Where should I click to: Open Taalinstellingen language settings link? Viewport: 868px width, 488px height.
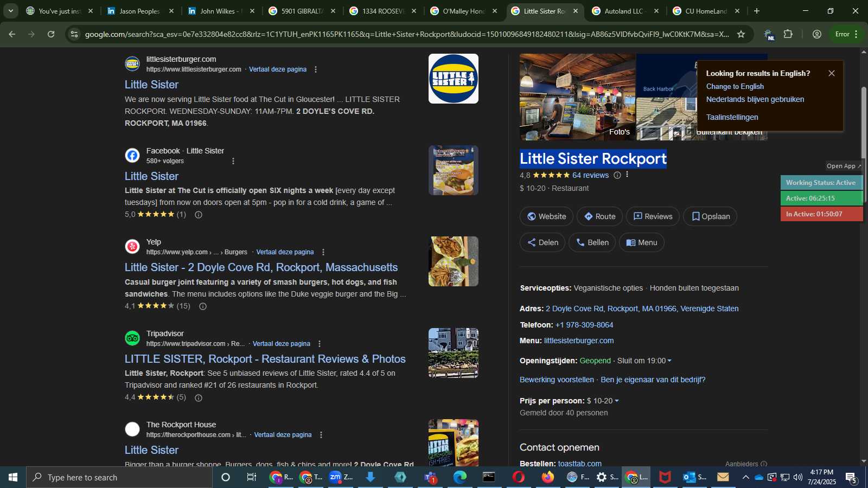732,117
